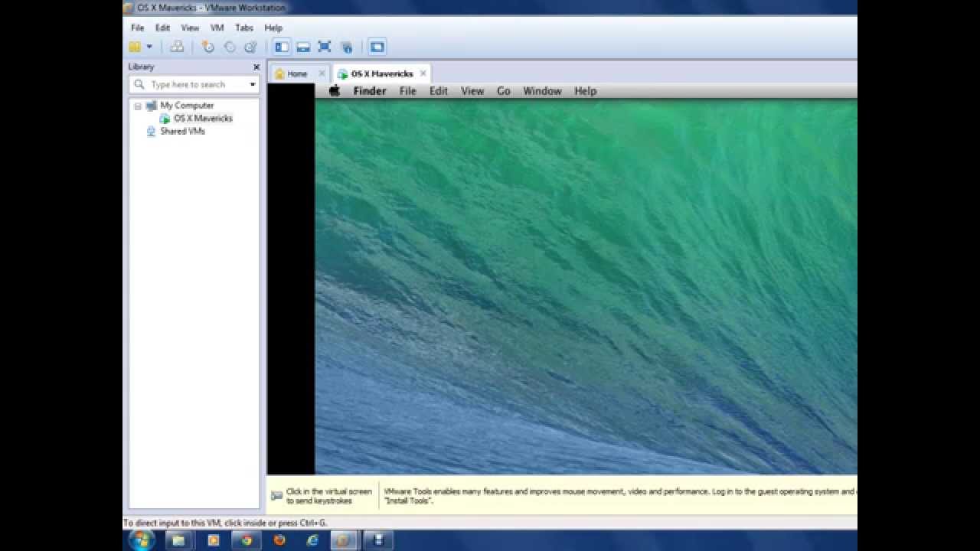Image resolution: width=980 pixels, height=551 pixels.
Task: Toggle the thumbnail bar view icon
Action: point(303,47)
